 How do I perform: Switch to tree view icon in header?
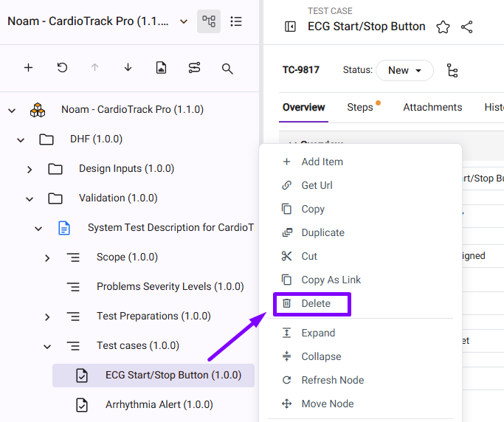[209, 21]
